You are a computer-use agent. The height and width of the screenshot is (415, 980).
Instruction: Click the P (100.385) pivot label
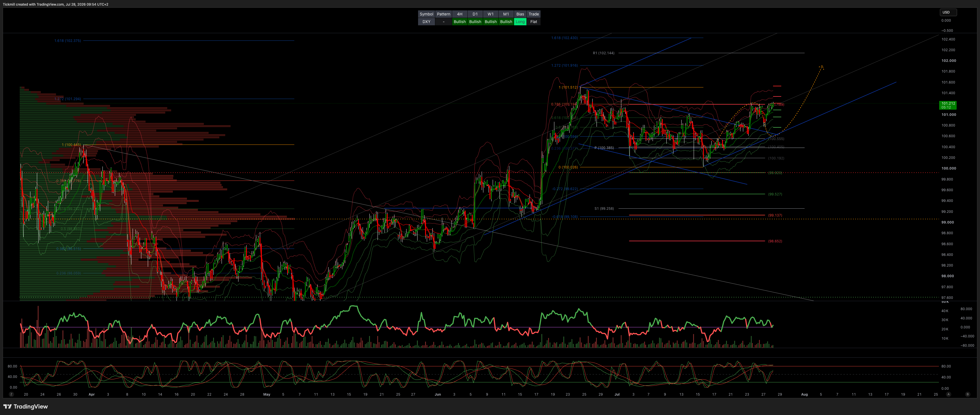(x=604, y=148)
